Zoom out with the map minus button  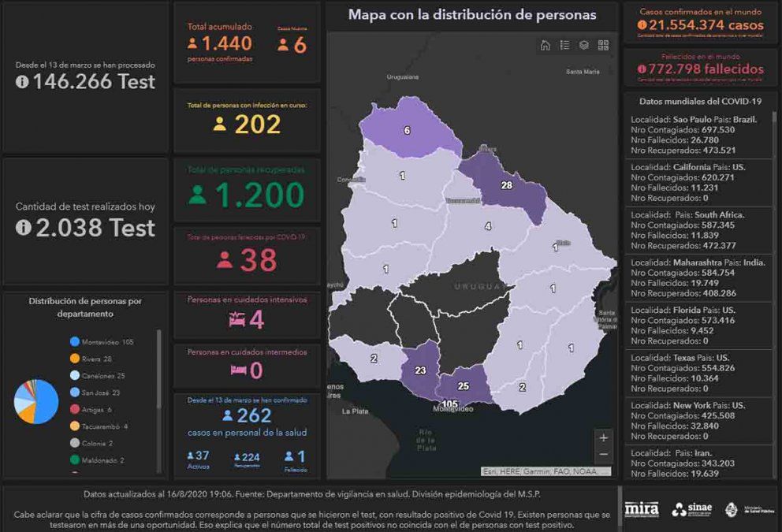(604, 455)
